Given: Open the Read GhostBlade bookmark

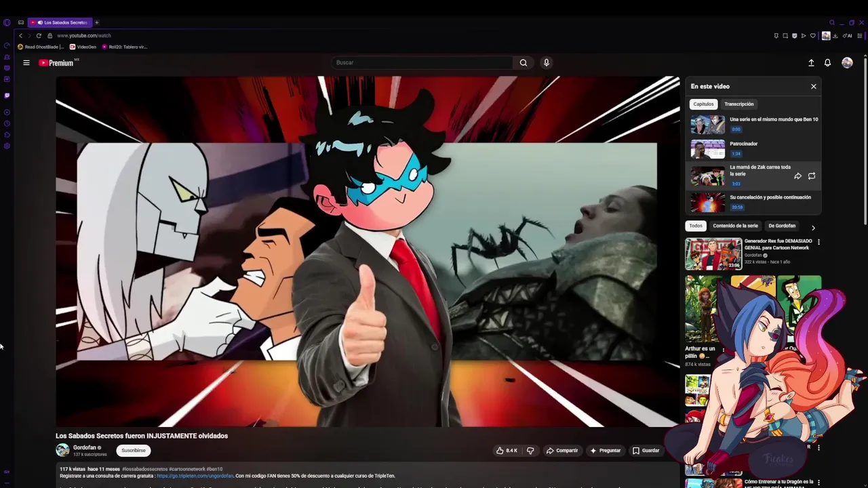Looking at the screenshot, I should [x=41, y=47].
